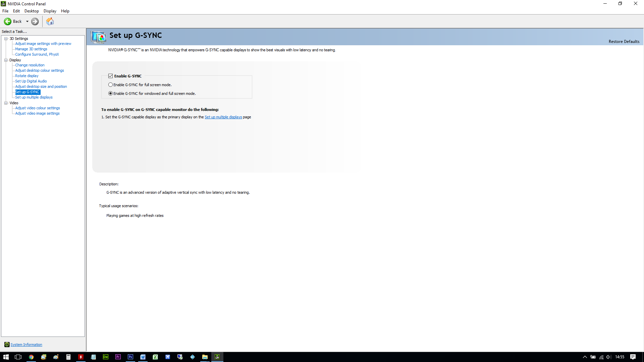Click NVIDIA Control Panel taskbar icon

coord(217,357)
